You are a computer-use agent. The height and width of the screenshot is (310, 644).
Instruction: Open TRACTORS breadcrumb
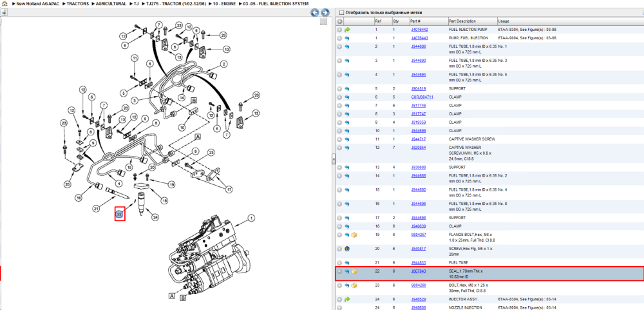77,4
